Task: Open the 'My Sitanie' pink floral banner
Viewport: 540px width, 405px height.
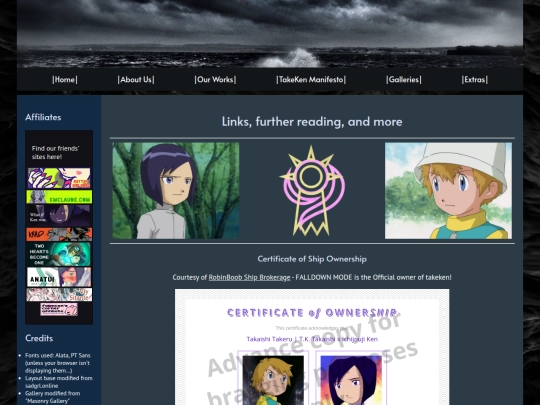Action: 59,294
